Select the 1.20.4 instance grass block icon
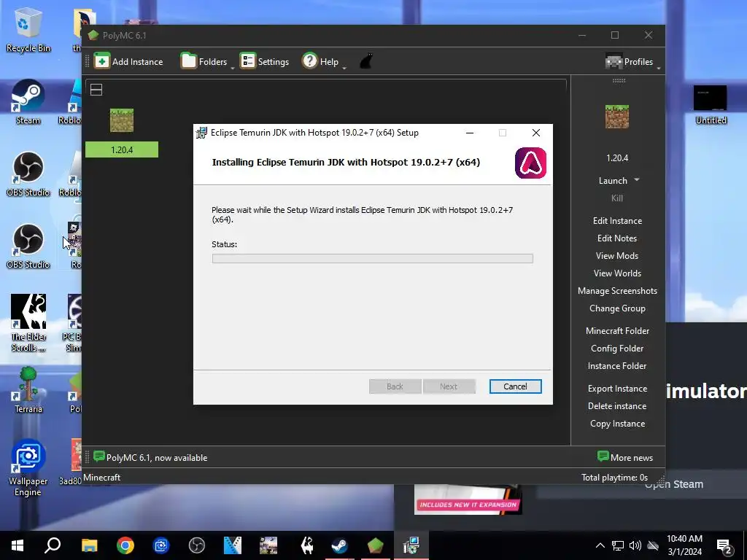747x560 pixels. 122,120
